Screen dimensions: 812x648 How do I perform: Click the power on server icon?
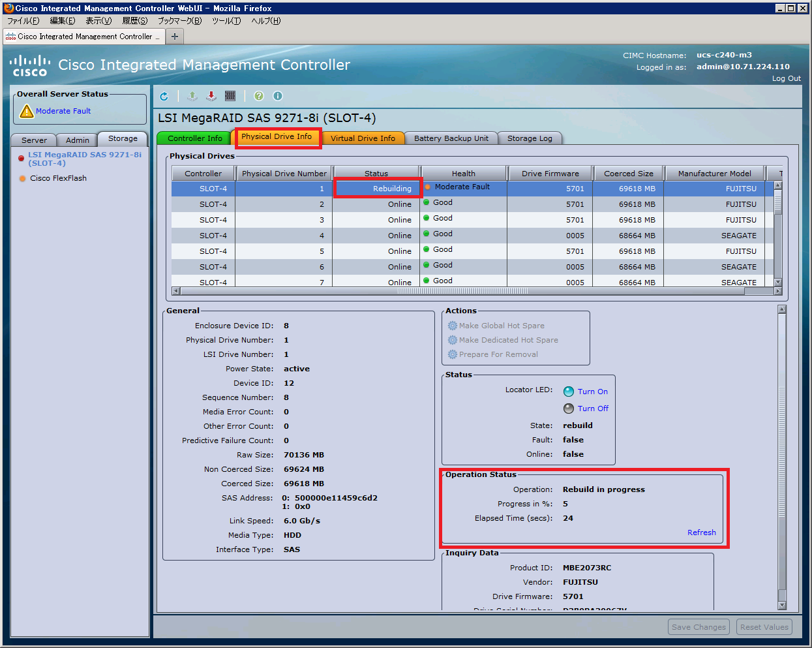192,96
